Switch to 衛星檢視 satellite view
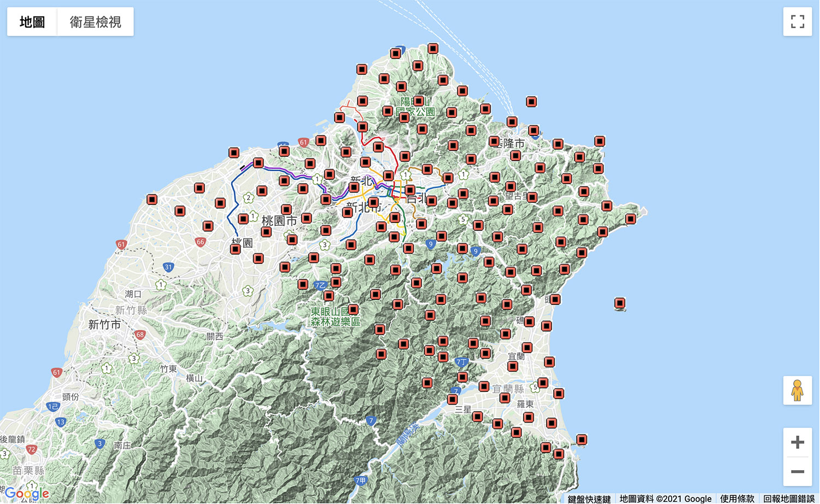820x504 pixels. coord(95,22)
